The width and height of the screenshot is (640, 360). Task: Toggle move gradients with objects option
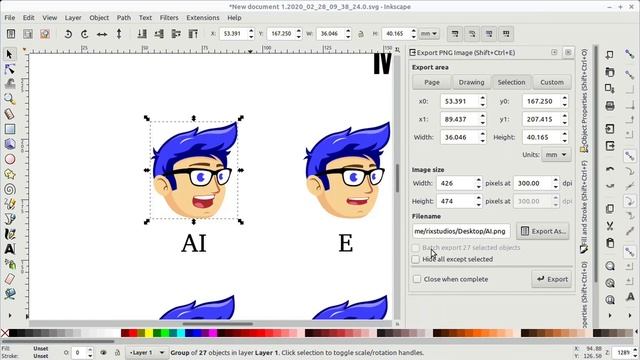[x=489, y=34]
